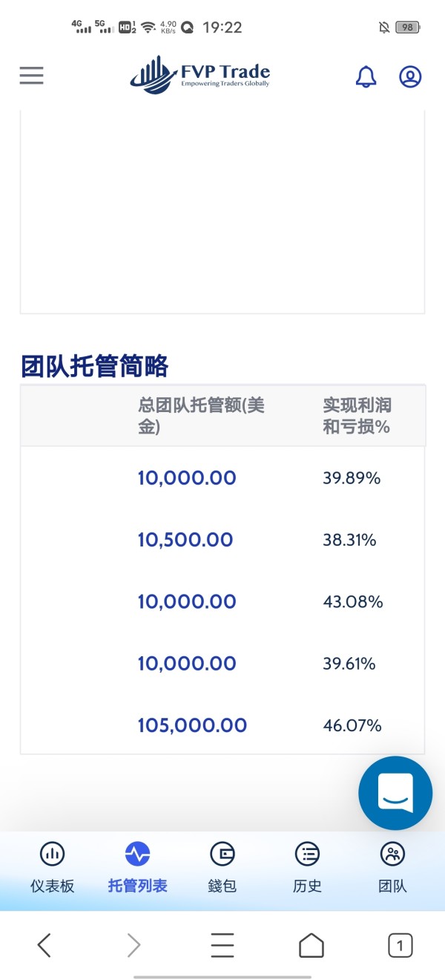The image size is (445, 980).
Task: Go to the browser home page
Action: point(311,945)
